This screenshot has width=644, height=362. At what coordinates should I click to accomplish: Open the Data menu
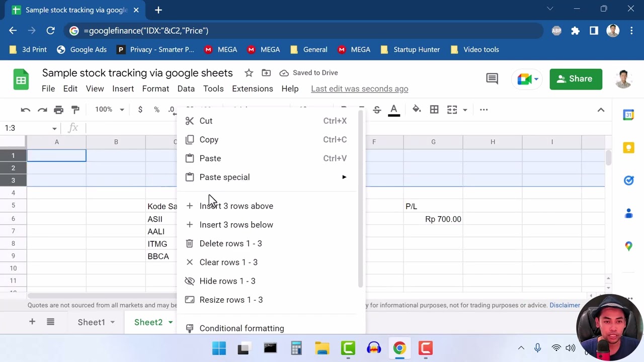pos(186,88)
